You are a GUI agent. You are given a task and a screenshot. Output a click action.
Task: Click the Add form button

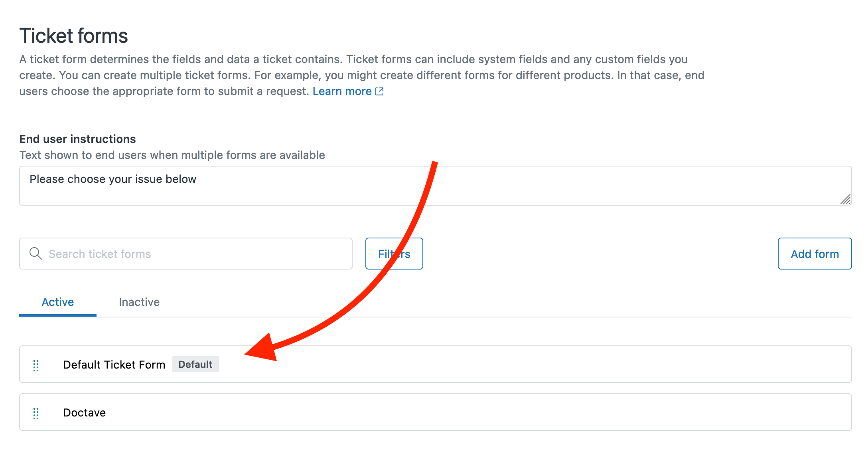point(815,253)
